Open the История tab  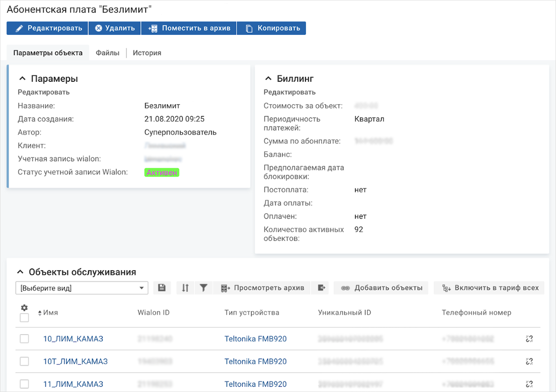[x=146, y=53]
